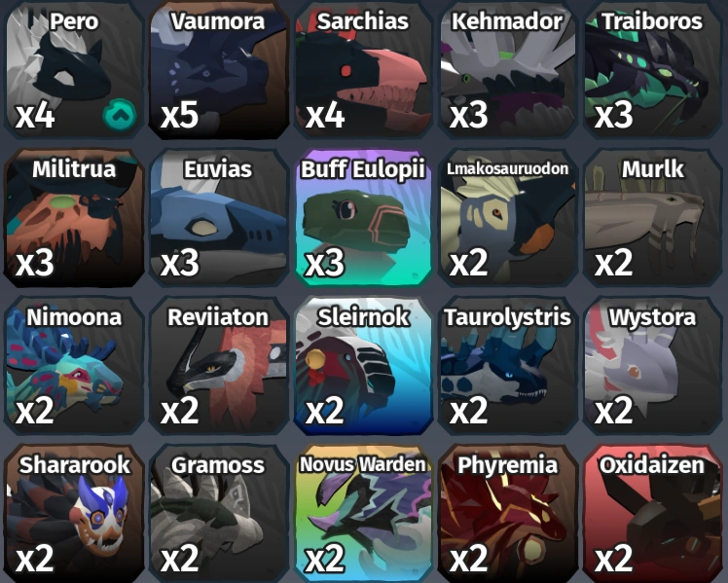Image resolution: width=728 pixels, height=583 pixels.
Task: Open the Taurolystris creature tile
Action: 508,366
